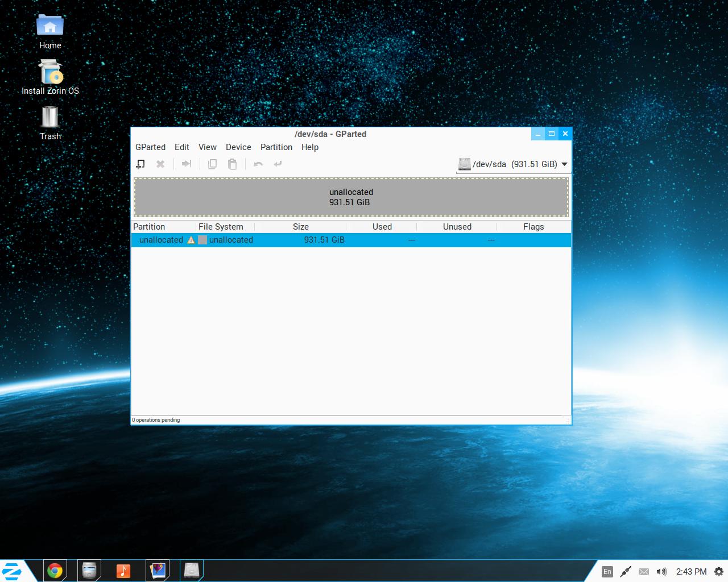Open the Zorin start menu
Screen dimensions: 728x582
coord(13,571)
